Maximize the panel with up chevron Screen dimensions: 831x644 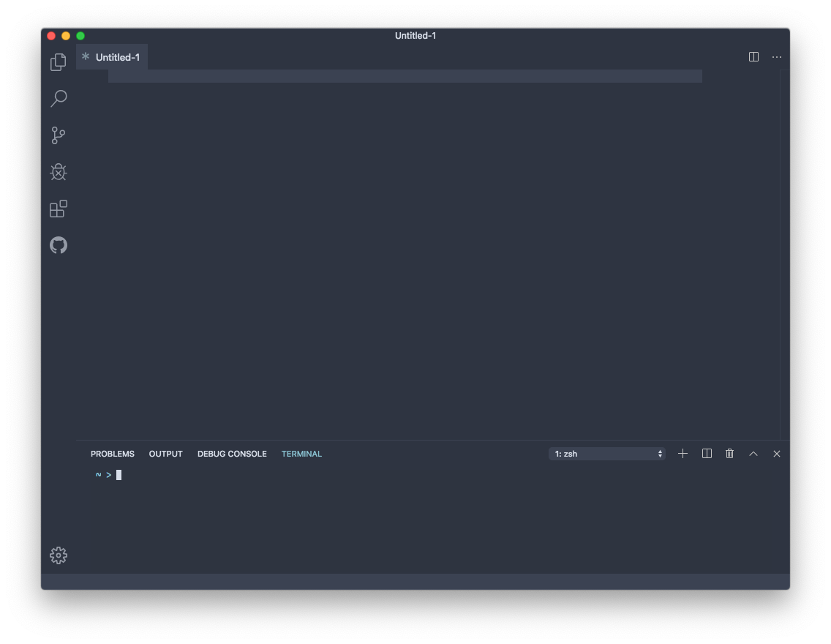(x=753, y=453)
